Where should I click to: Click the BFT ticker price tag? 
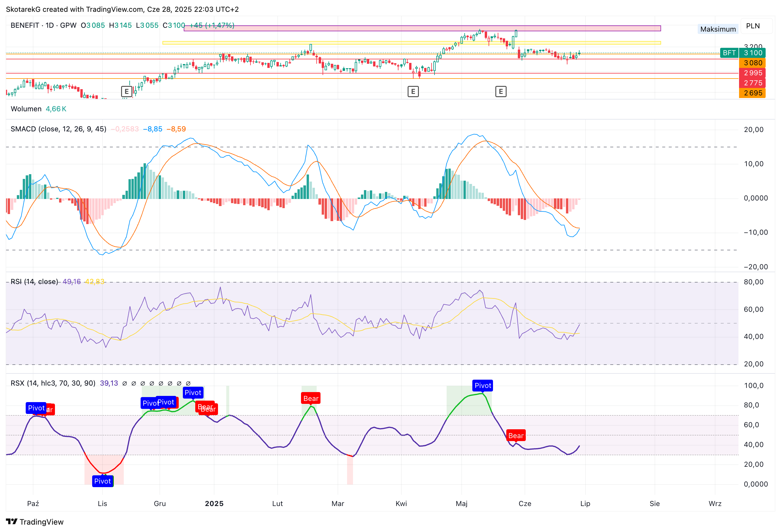coord(729,53)
